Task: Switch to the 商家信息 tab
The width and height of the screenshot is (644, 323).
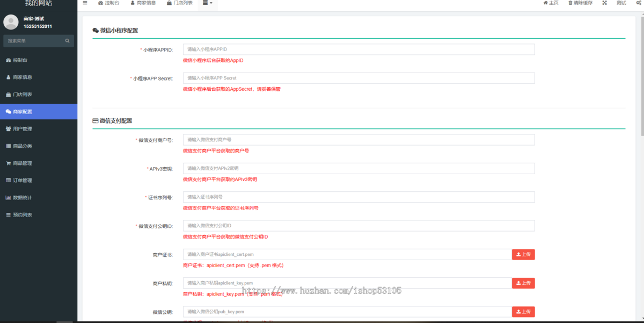Action: click(143, 3)
